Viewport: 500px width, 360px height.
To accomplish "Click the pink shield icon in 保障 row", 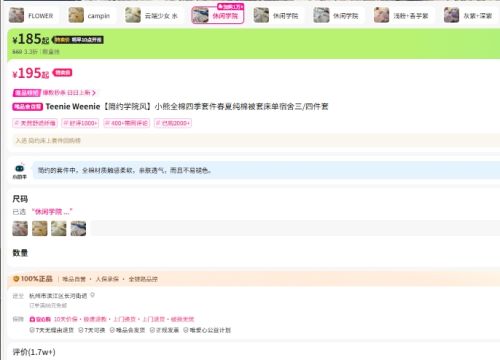I will 32,319.
